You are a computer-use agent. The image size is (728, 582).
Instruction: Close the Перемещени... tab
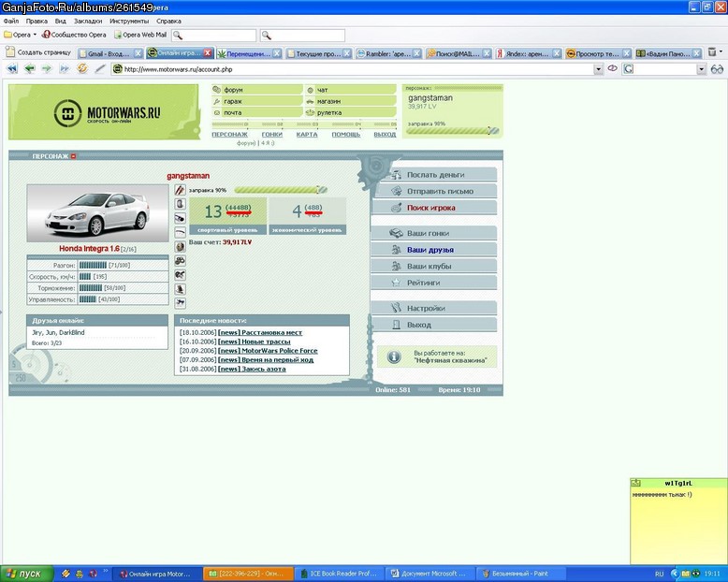click(277, 53)
